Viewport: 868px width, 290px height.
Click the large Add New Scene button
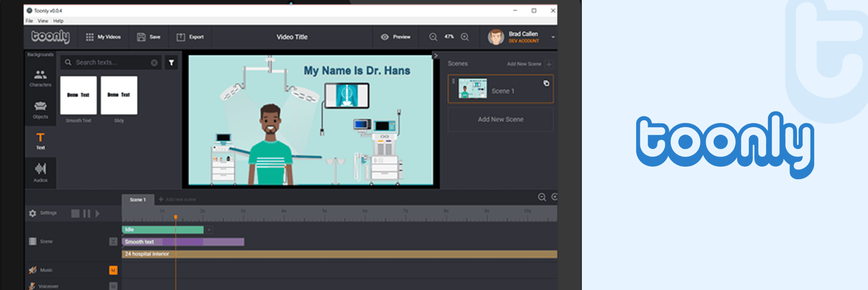click(x=500, y=119)
